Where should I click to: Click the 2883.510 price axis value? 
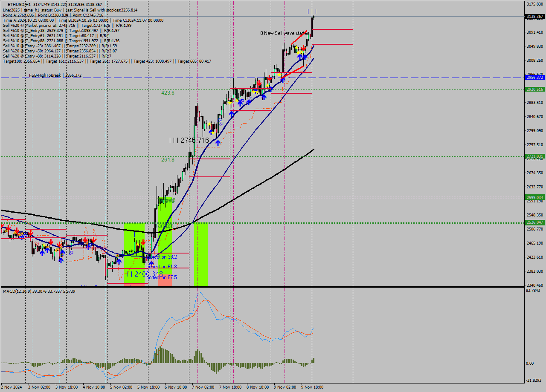[x=534, y=103]
